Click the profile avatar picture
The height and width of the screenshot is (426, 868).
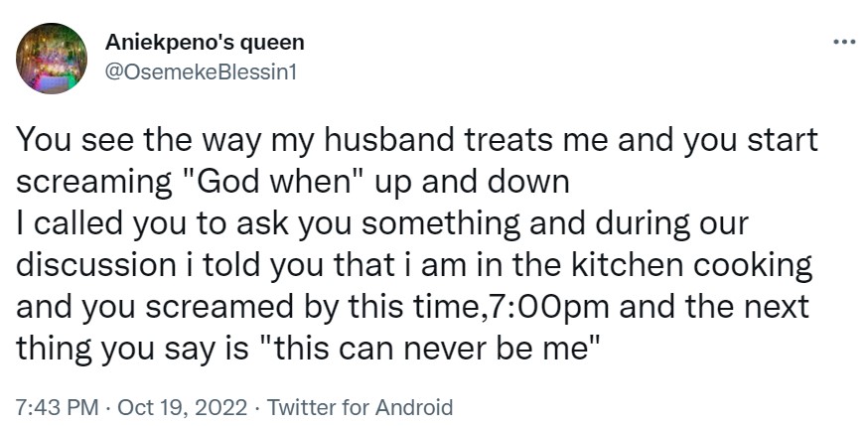point(52,59)
